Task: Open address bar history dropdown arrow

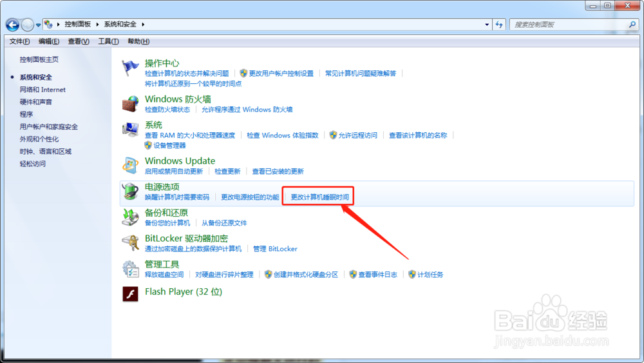Action: pos(487,25)
